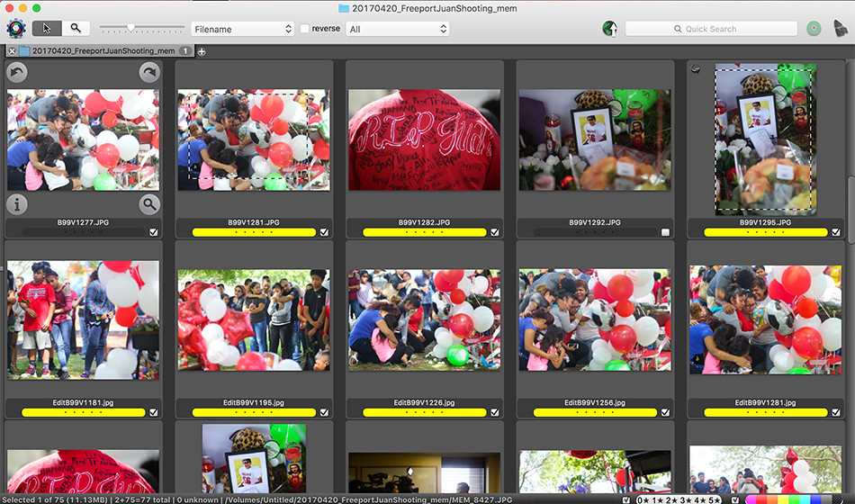
Task: Click the pen icon at the right end of the toolbar
Action: (841, 29)
